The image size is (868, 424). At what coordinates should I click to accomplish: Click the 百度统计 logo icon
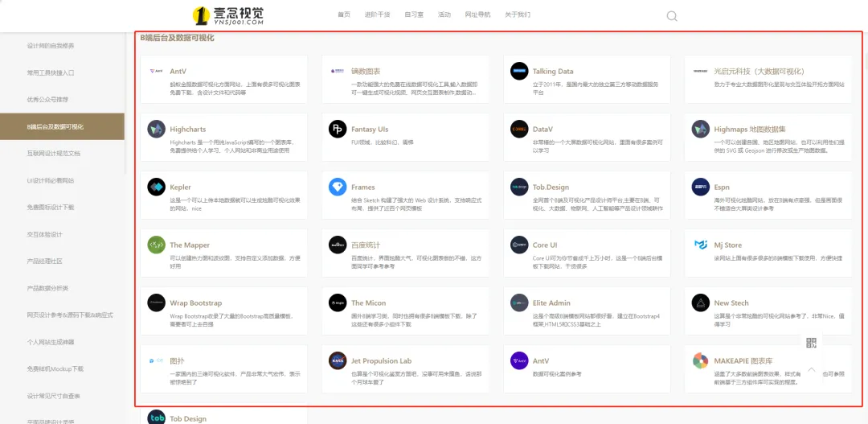pos(337,245)
